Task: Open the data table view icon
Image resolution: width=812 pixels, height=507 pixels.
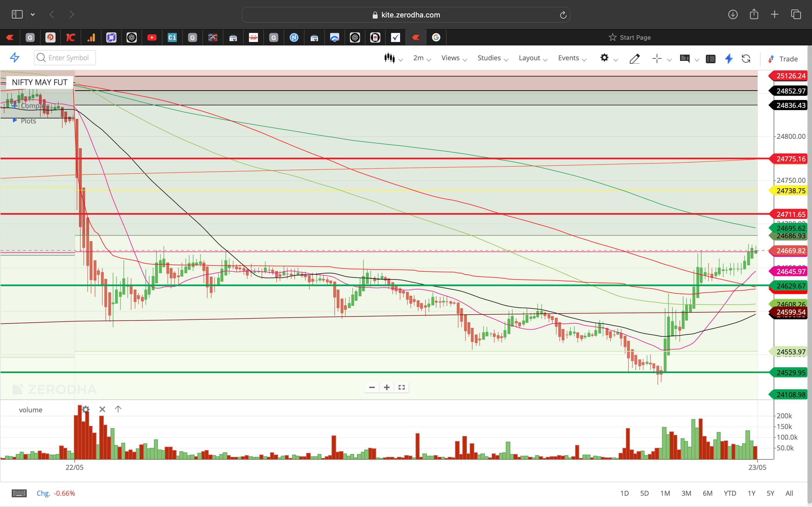Action: [711, 59]
